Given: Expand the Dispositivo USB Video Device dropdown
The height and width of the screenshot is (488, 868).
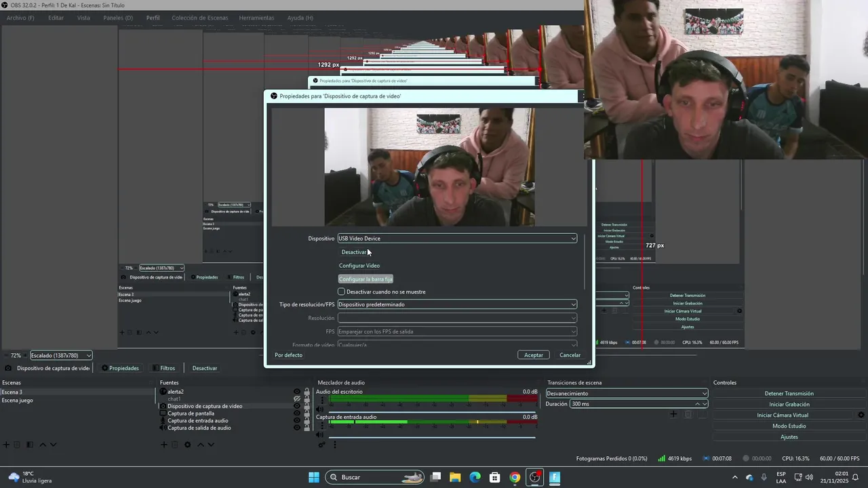Looking at the screenshot, I should coord(457,239).
